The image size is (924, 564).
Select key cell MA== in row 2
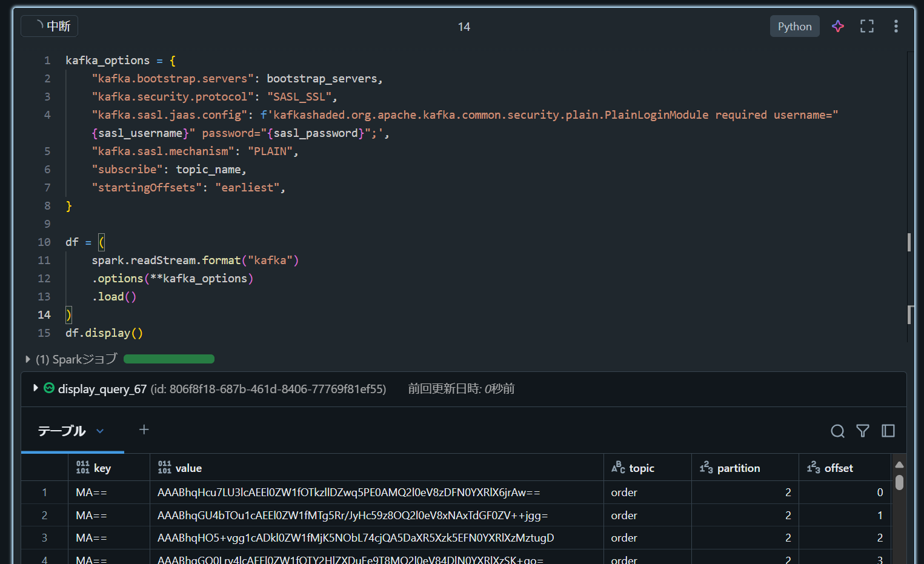109,515
